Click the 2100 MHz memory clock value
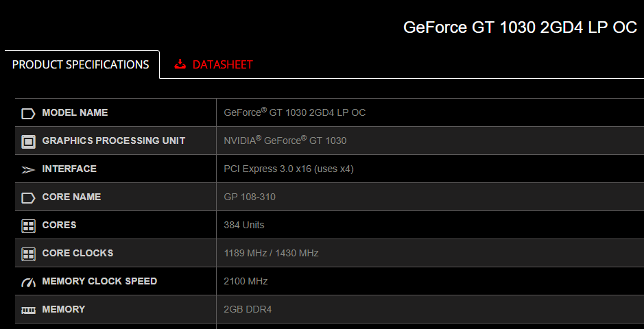 246,281
